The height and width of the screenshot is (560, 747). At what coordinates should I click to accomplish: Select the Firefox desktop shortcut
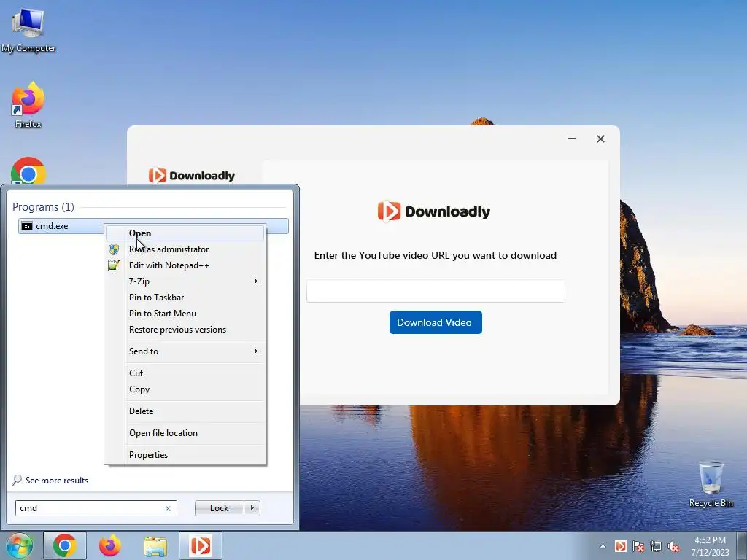tap(28, 105)
